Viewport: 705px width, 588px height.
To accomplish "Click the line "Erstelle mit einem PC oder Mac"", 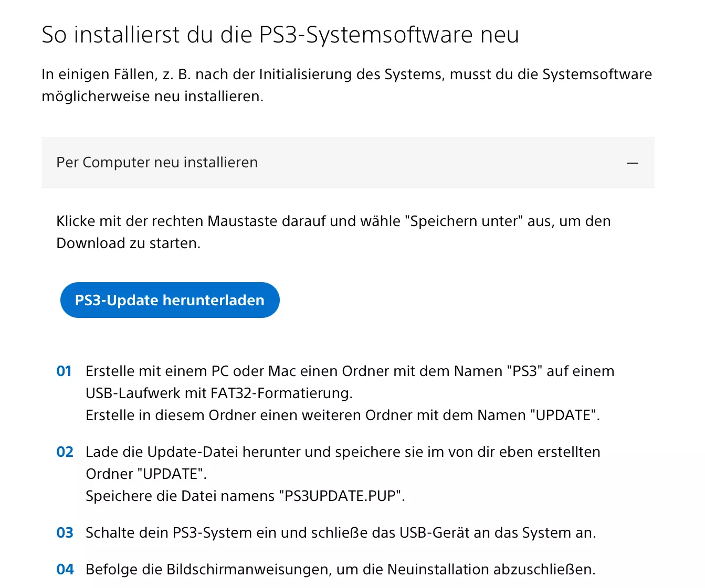I will click(x=350, y=371).
